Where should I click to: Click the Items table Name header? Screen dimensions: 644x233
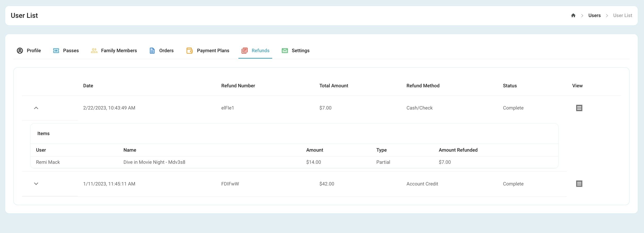130,150
